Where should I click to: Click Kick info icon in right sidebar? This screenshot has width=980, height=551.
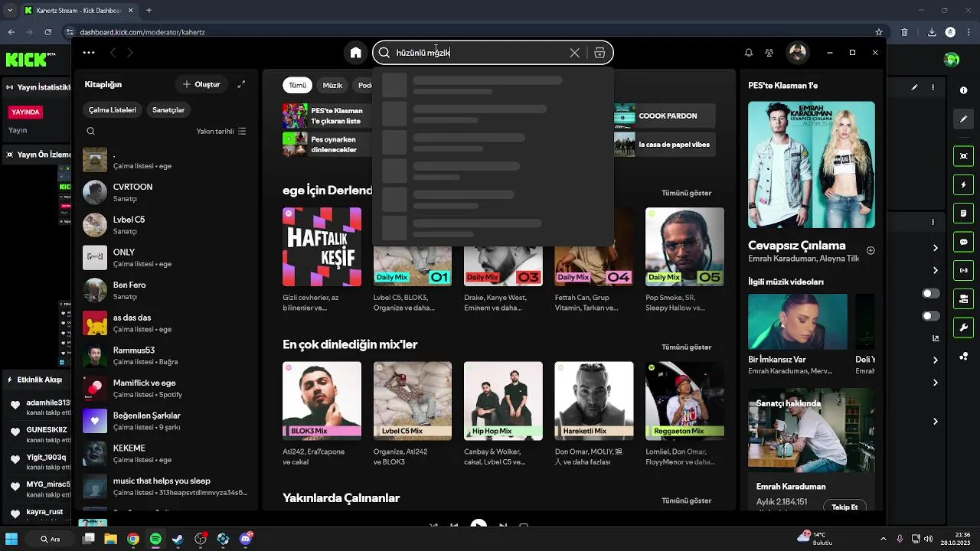pos(963,90)
